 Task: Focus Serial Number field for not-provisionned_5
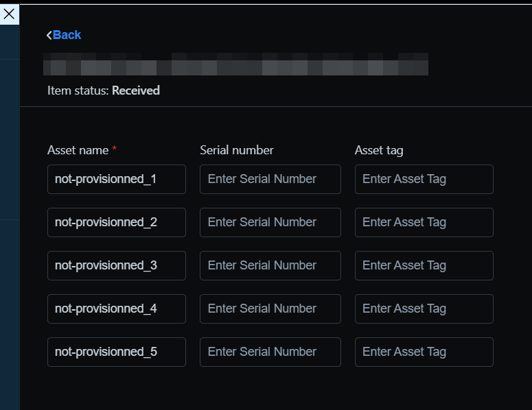(270, 352)
